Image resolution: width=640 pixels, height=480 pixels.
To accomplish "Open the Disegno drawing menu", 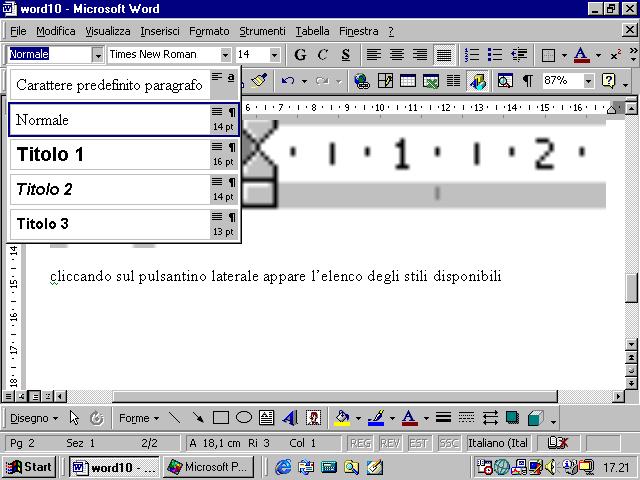I will click(34, 418).
